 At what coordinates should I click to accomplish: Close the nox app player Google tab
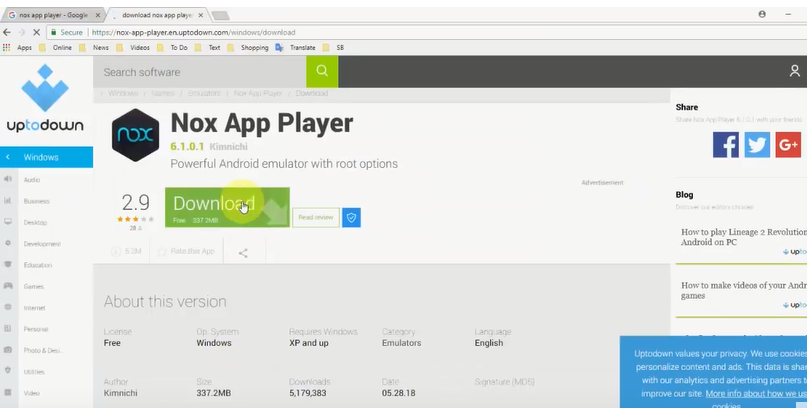click(98, 15)
